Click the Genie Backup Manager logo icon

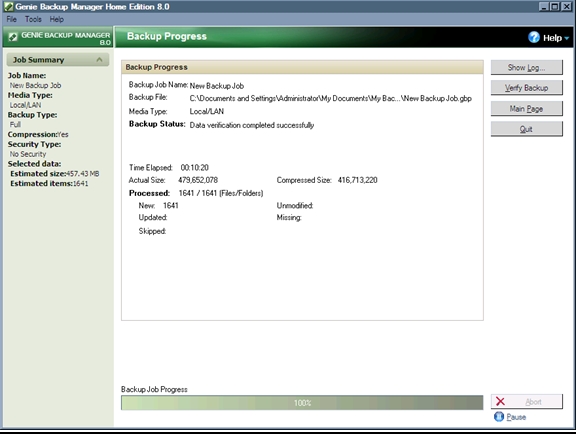(13, 37)
